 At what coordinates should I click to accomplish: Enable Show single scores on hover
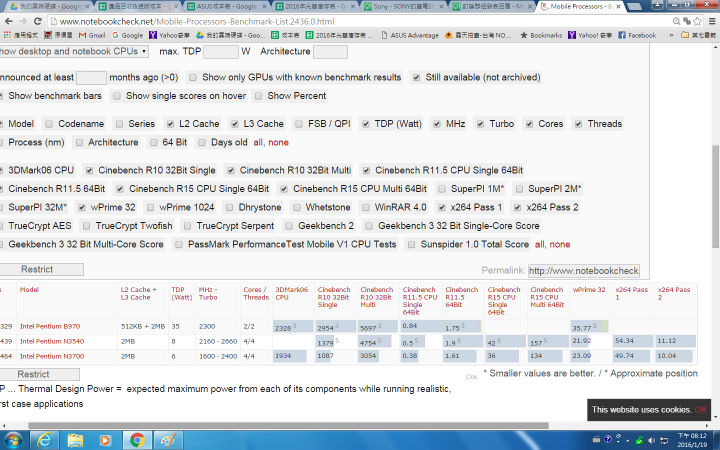coord(117,96)
